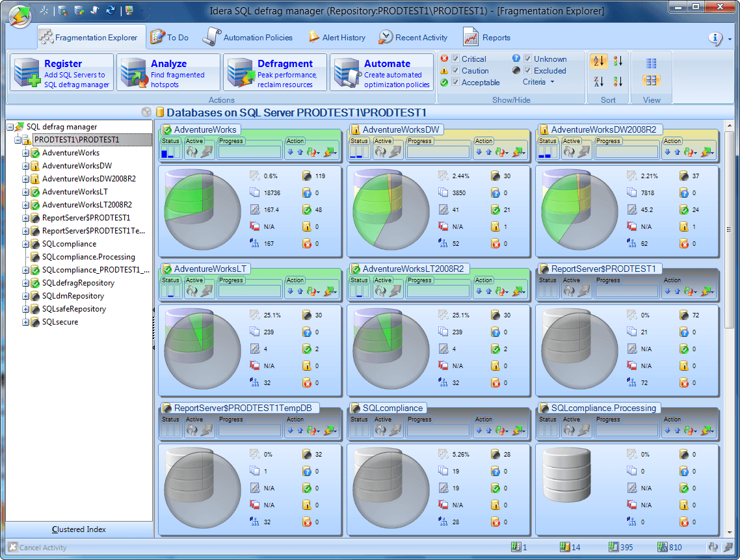Sort ascending alphabetically A-Z
The height and width of the screenshot is (560, 740).
(598, 60)
